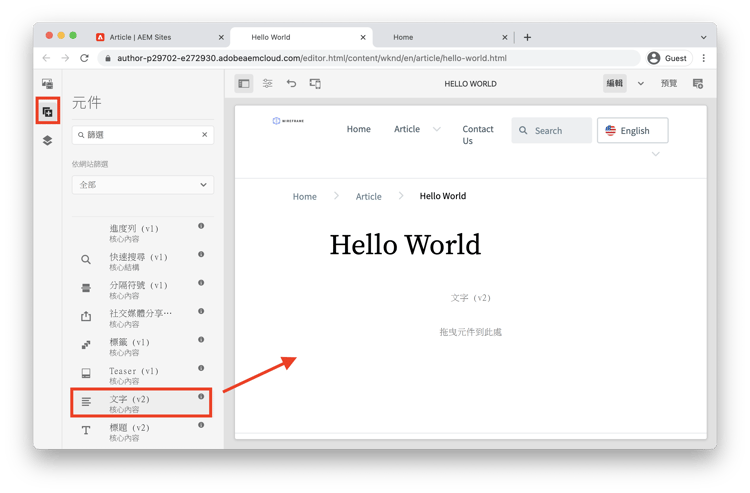Close the Home browser tab
The image size is (750, 493).
(x=505, y=37)
